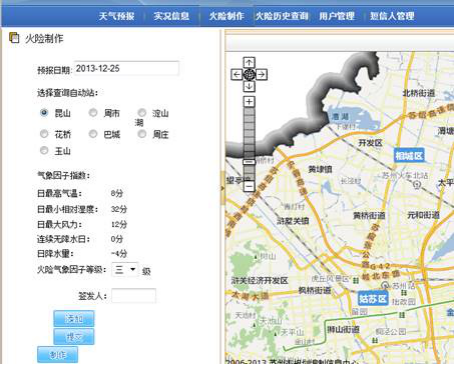Click the map zoom slider handle
The image size is (454, 365).
(249, 162)
